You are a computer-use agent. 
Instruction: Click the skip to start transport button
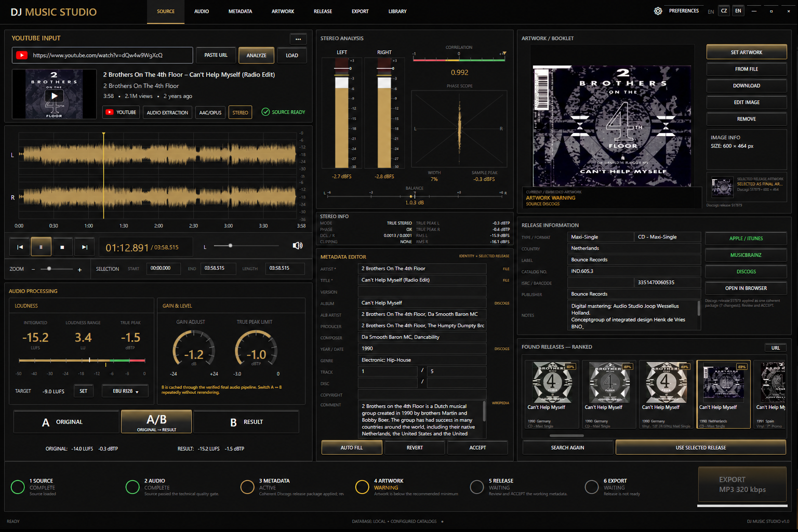20,247
